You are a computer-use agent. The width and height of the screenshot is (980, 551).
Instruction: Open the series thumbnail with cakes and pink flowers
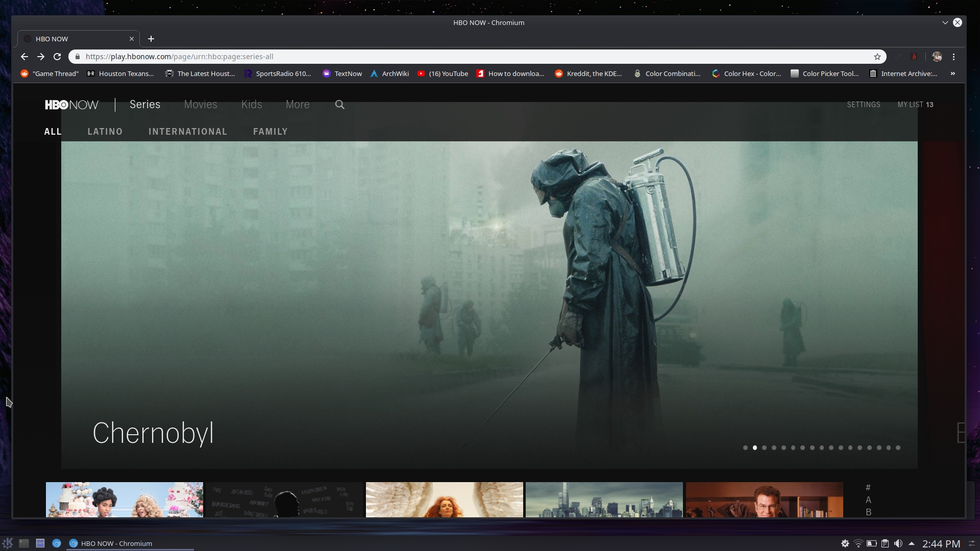pos(125,499)
